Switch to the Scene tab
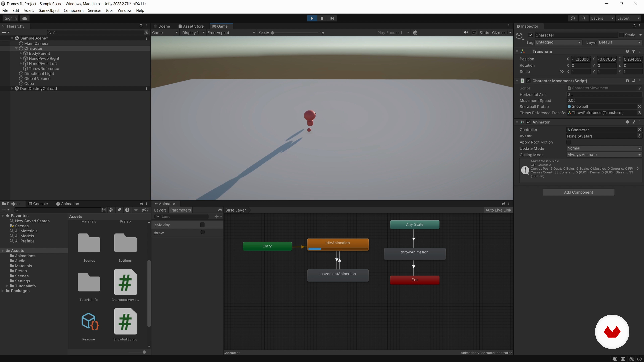 click(x=162, y=26)
